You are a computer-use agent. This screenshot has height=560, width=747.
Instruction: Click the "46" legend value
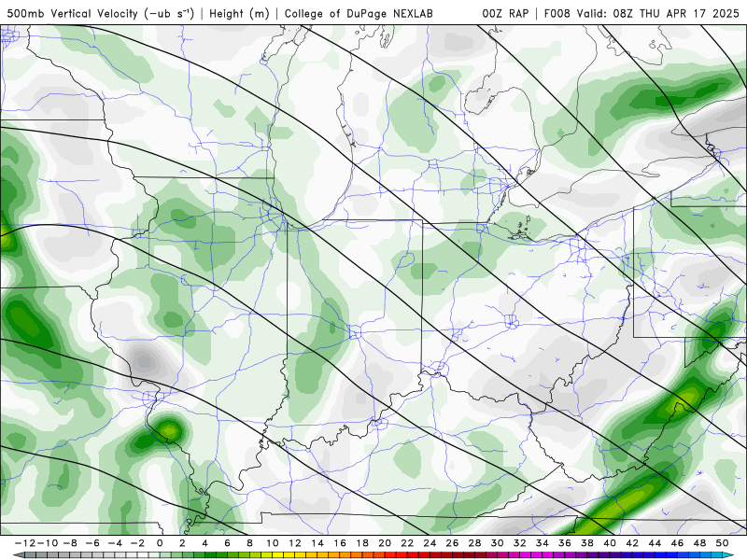(x=678, y=543)
